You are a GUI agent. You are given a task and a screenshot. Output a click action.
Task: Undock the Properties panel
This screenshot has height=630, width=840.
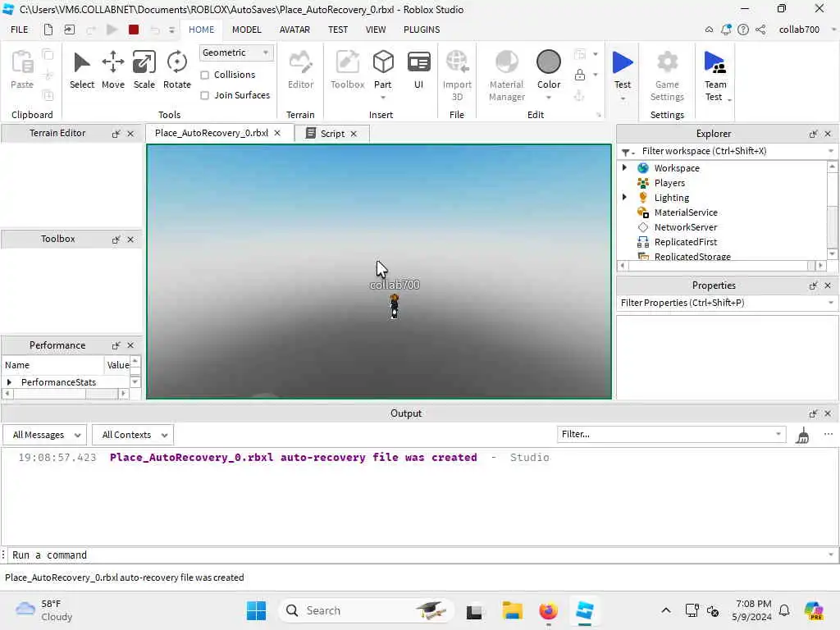(813, 285)
